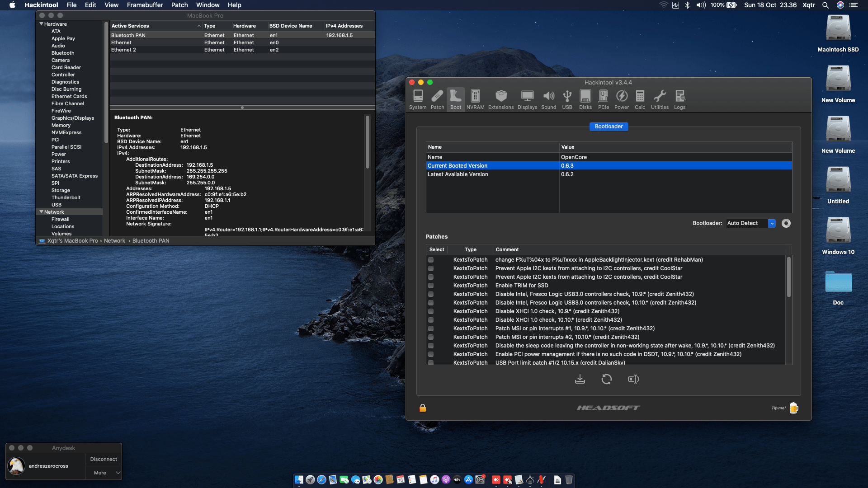Select the Ethernet 2 service row

point(242,50)
